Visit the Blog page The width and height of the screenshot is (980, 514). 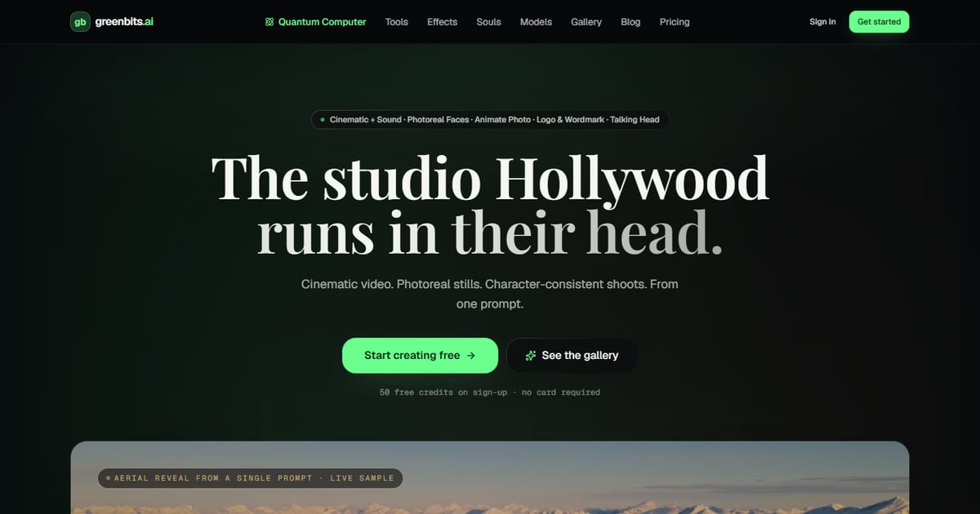tap(630, 22)
